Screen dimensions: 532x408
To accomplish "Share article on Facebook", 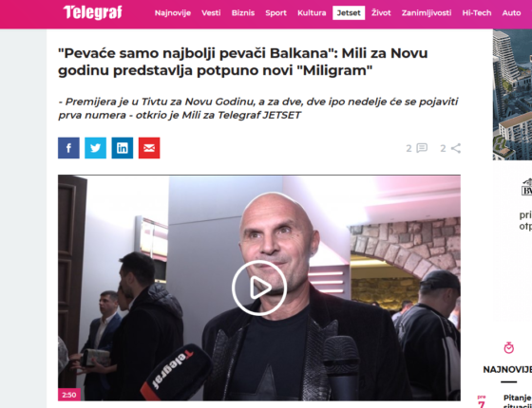I will point(68,148).
